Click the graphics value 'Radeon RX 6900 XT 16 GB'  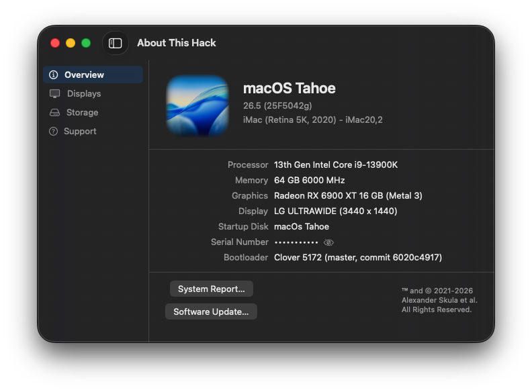pyautogui.click(x=328, y=195)
